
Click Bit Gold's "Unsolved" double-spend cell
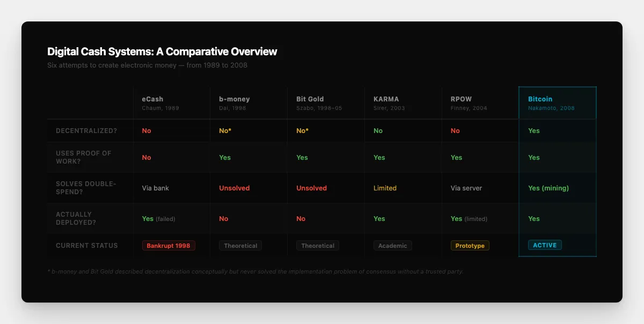click(x=312, y=188)
